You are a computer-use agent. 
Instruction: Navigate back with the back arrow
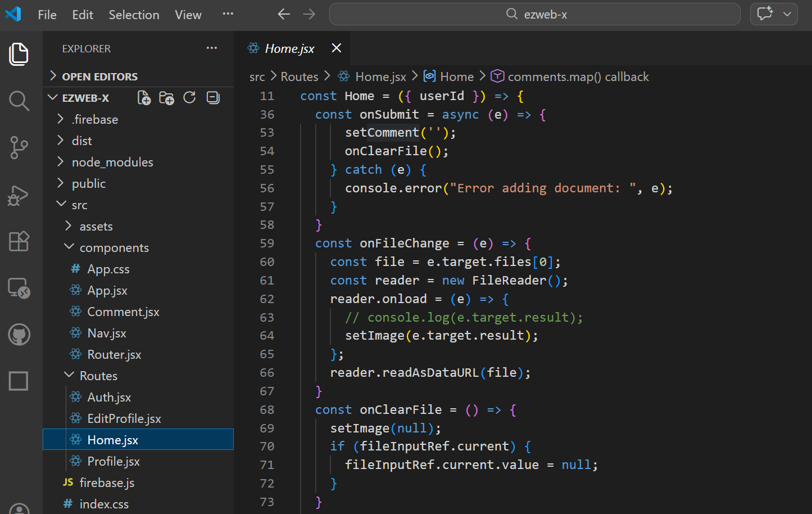pyautogui.click(x=283, y=14)
